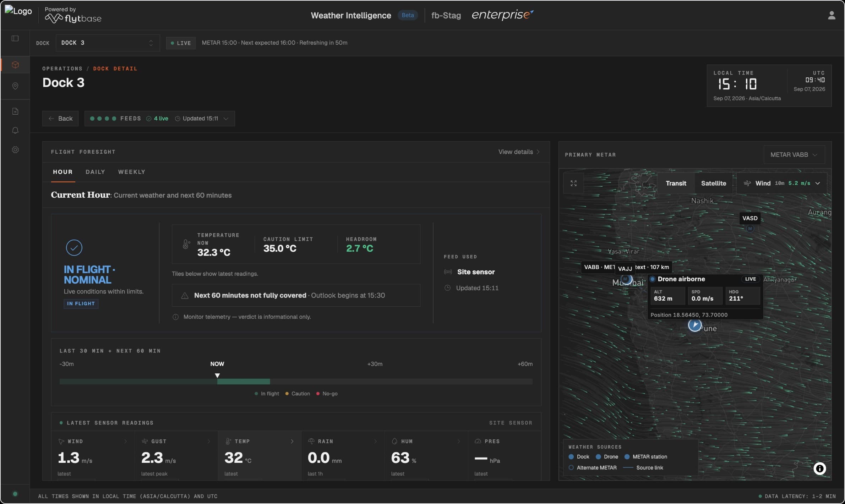Image resolution: width=845 pixels, height=504 pixels.
Task: Open the Dock 3 selector dropdown
Action: click(x=108, y=43)
